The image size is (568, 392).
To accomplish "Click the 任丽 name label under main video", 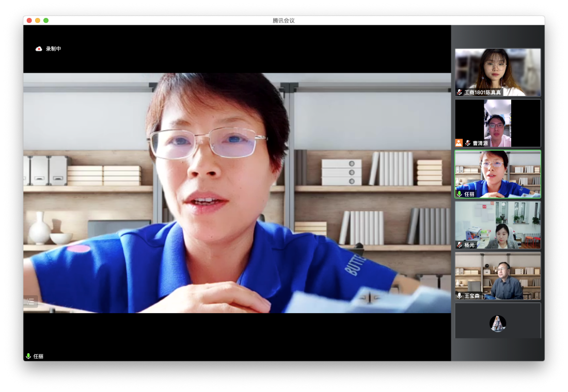I will pyautogui.click(x=39, y=356).
